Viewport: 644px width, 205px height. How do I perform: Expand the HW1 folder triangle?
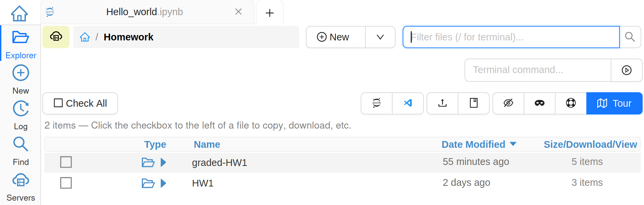(163, 183)
